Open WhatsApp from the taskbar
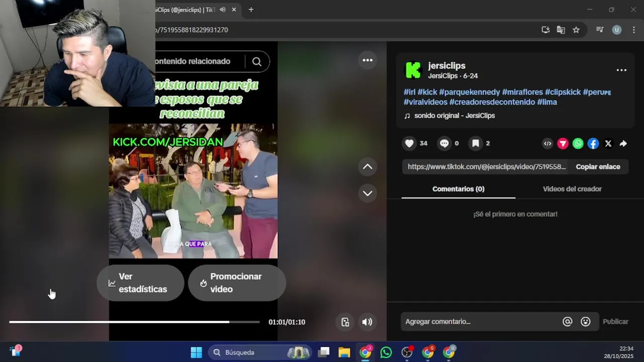 pyautogui.click(x=386, y=352)
